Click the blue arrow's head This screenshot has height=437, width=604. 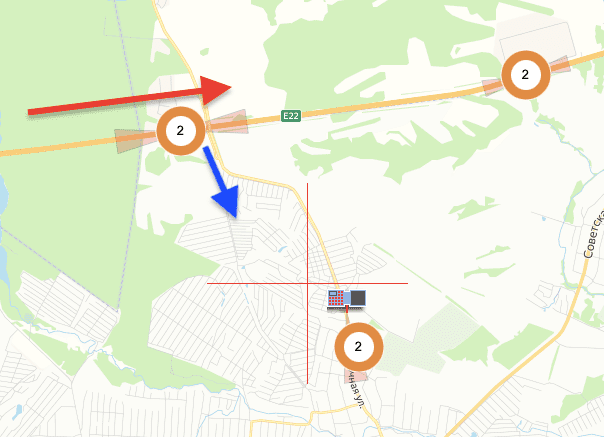(x=227, y=201)
